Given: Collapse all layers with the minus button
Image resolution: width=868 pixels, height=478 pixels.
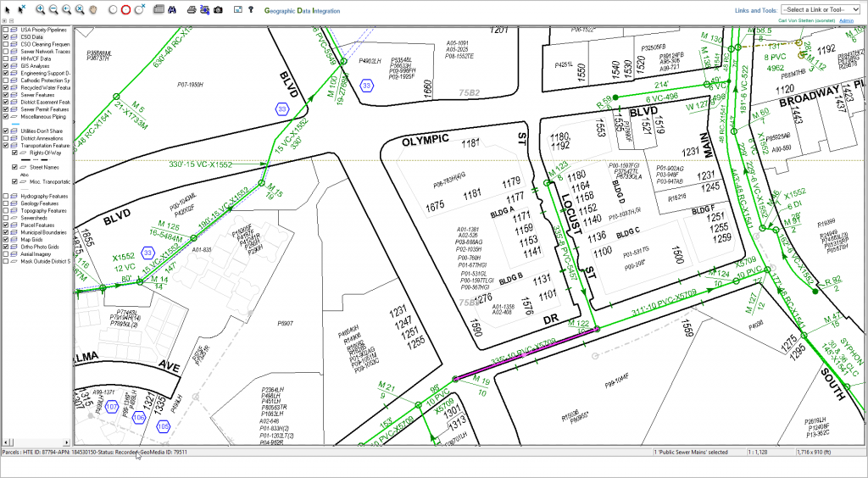Looking at the screenshot, I should tap(10, 20).
